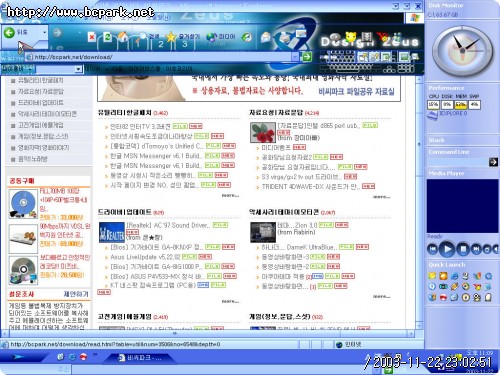Open the Back button history dropdown arrow

coord(44,33)
